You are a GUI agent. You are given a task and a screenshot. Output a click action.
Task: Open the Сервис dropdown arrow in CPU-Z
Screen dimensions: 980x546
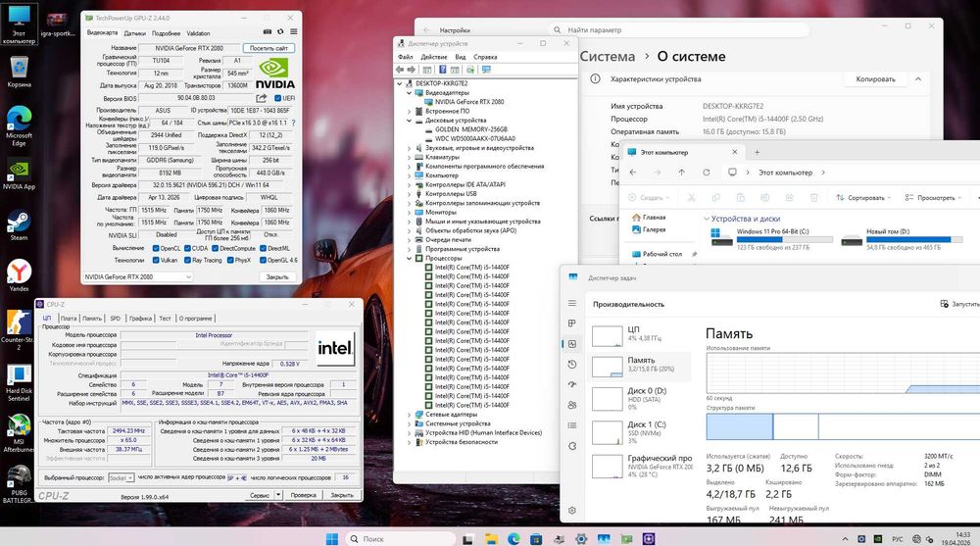[278, 495]
